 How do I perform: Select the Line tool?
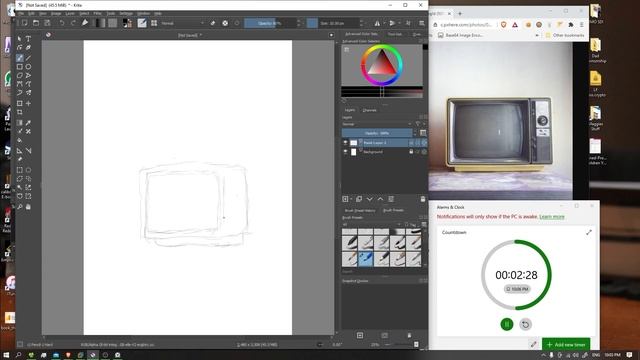pyautogui.click(x=28, y=58)
